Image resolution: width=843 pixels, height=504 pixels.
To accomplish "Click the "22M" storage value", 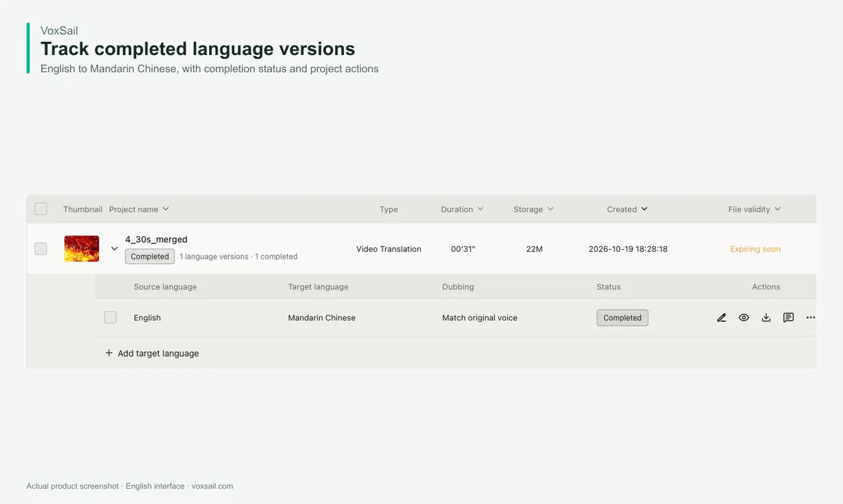I will (x=534, y=249).
